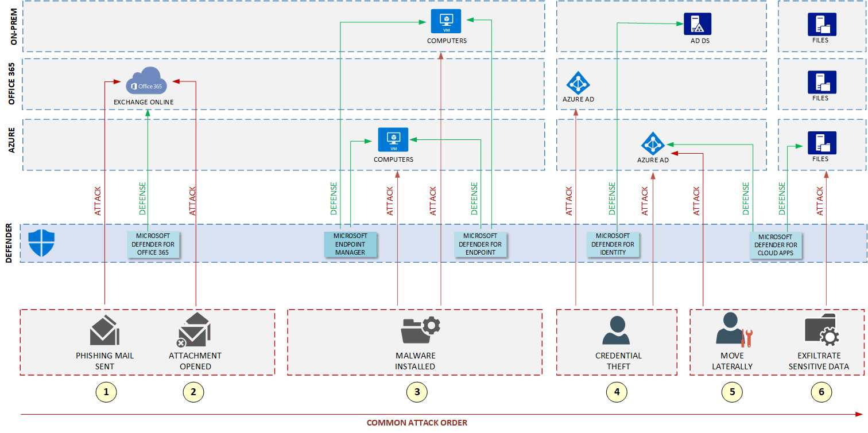
Task: Click the credential theft person icon
Action: (616, 331)
